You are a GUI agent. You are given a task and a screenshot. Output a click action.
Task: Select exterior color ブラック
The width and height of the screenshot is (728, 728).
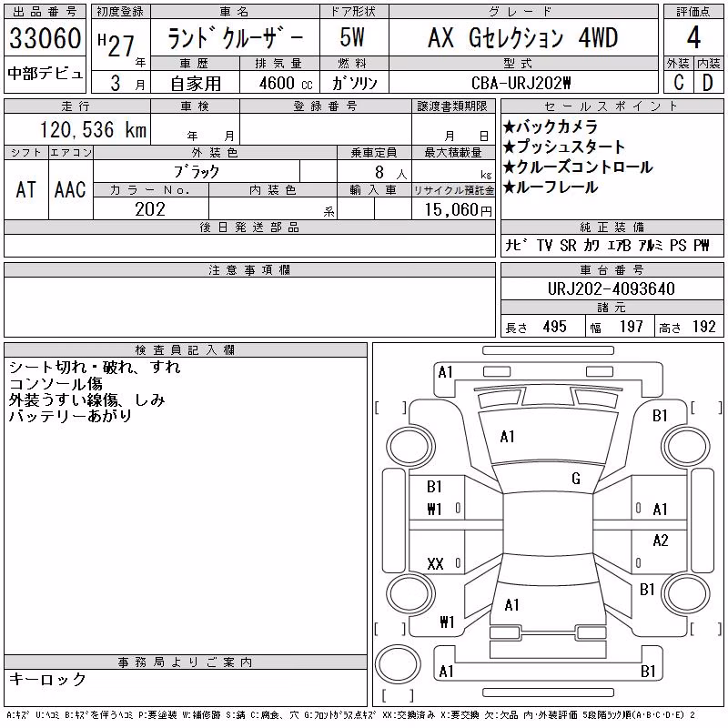[197, 172]
